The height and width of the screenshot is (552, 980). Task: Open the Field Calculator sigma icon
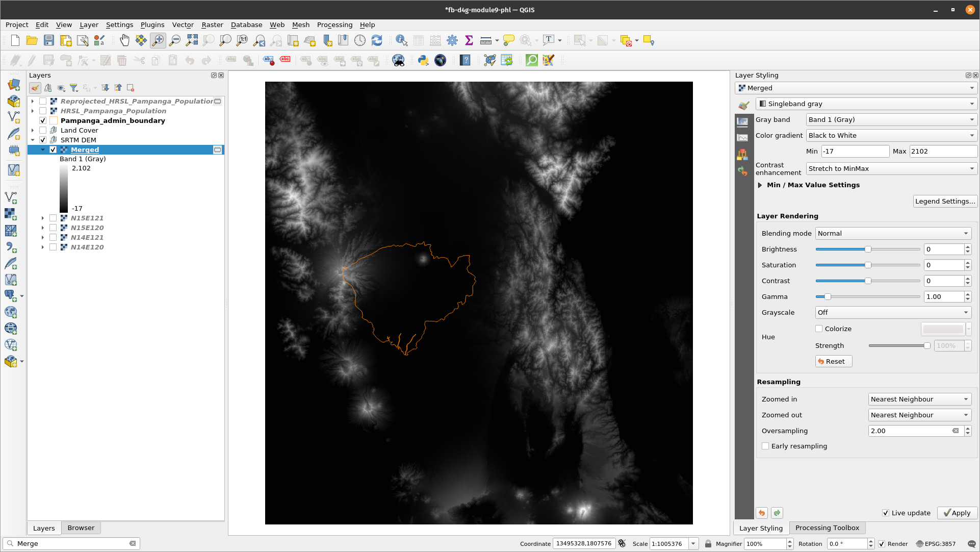tap(469, 40)
